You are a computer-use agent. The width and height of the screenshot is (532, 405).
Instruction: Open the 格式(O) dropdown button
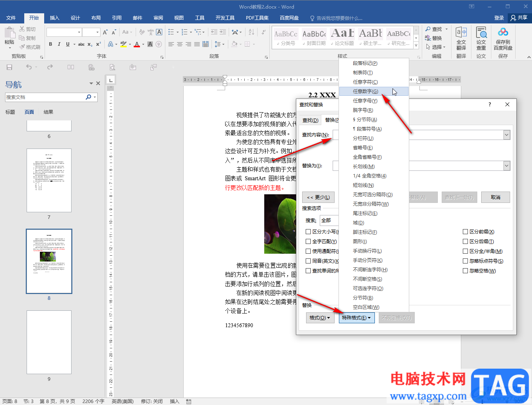(x=320, y=318)
